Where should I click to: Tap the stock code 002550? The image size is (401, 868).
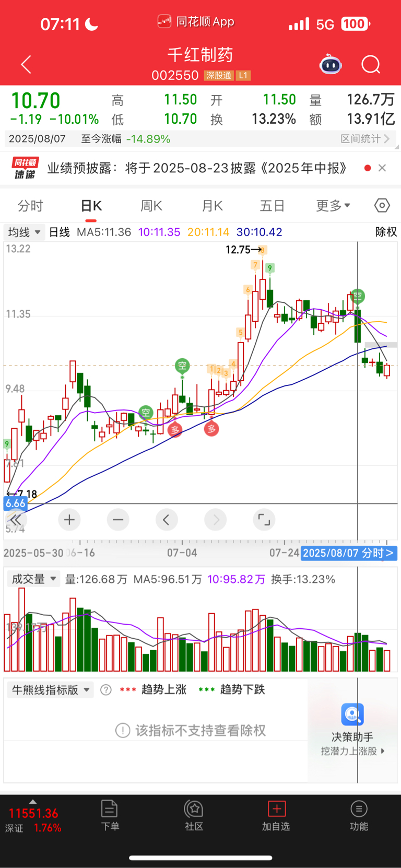(x=175, y=76)
